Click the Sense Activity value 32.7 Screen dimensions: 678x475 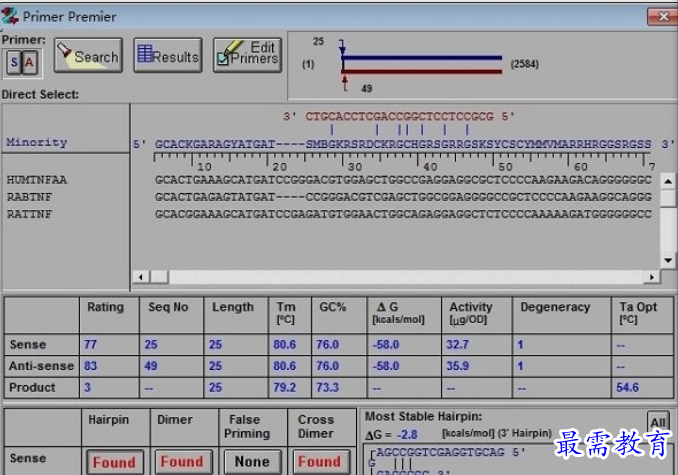[457, 344]
